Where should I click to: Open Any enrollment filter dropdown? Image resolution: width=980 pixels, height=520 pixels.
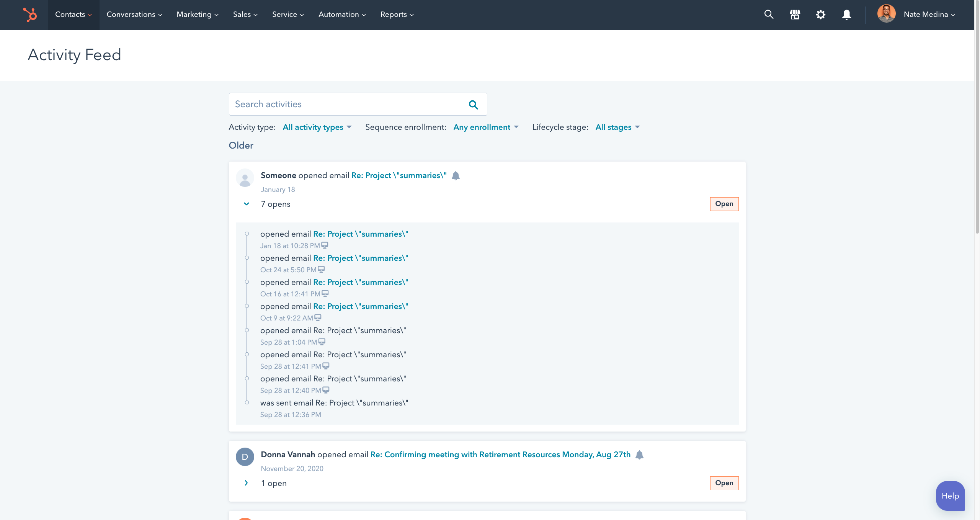click(x=485, y=127)
